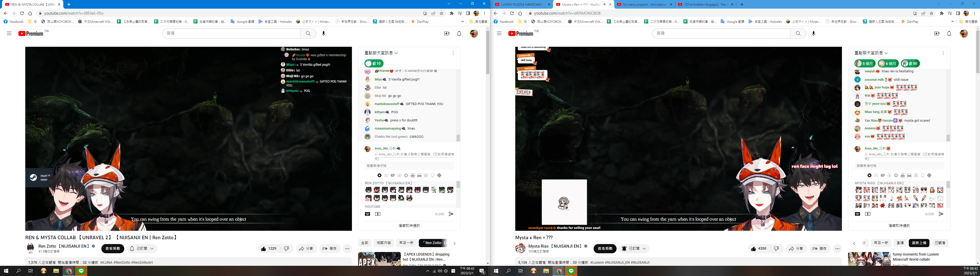Open subscribed dropdown on Mysta Rias channel
Screen dimensions: 980x276
tap(634, 249)
